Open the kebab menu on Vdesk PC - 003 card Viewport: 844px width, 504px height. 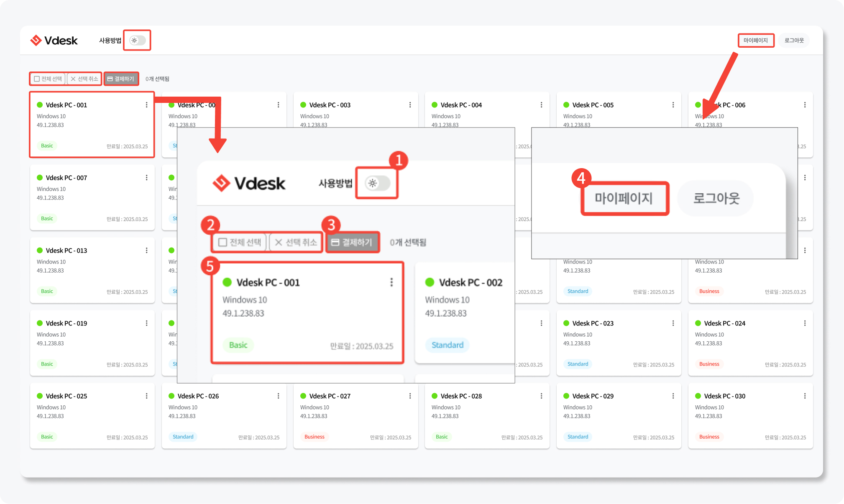410,105
